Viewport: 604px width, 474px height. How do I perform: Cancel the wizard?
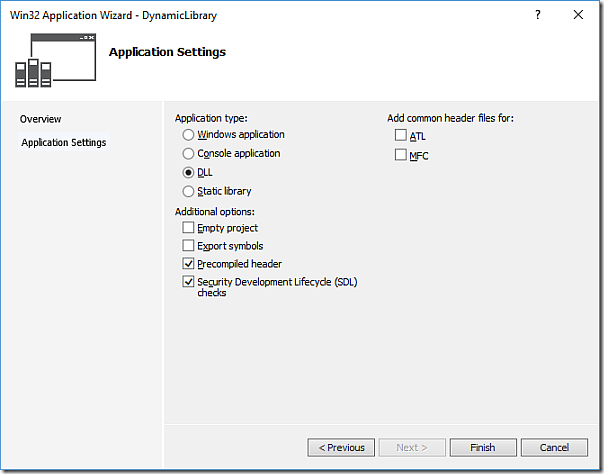tap(554, 448)
